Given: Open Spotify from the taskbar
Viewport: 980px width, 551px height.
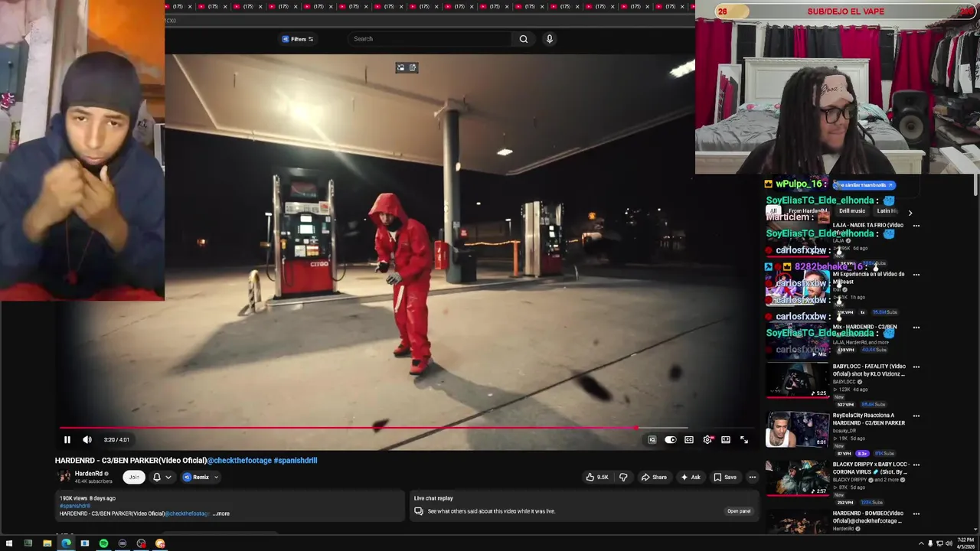Looking at the screenshot, I should (103, 543).
